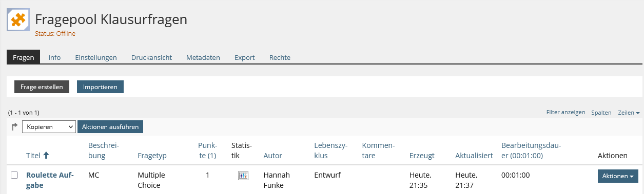Click the curved arrow icon beside Kopieren

click(14, 126)
